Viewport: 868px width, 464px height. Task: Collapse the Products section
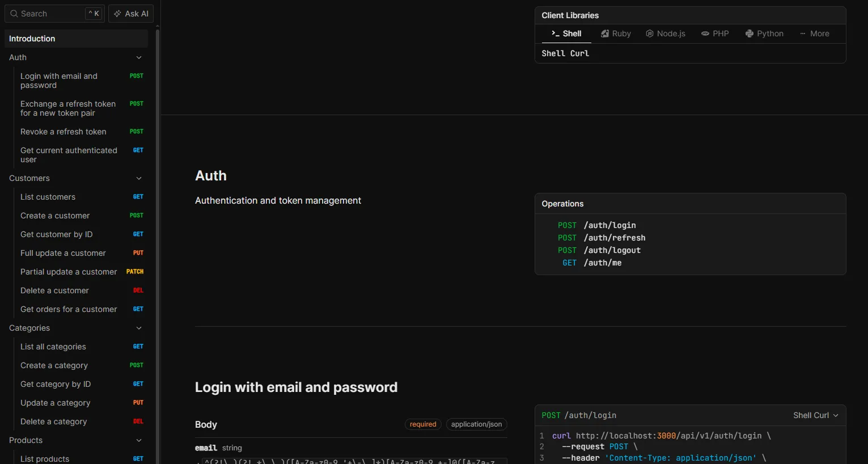click(x=139, y=440)
